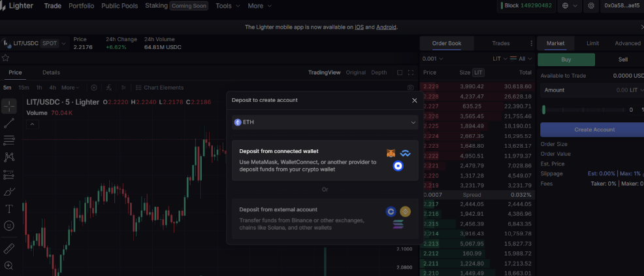This screenshot has width=644, height=276.
Task: Favorite LIT/USDC with the star icon
Action: 5,58
